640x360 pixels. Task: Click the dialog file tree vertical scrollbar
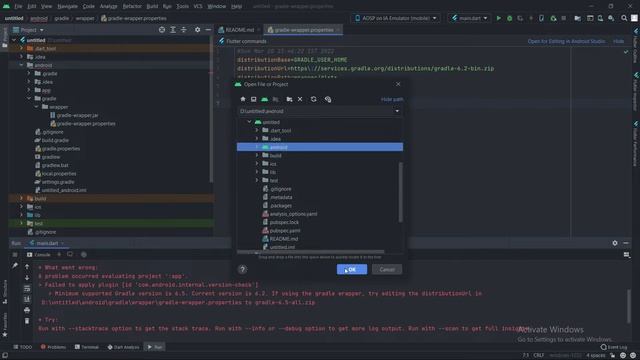click(400, 192)
